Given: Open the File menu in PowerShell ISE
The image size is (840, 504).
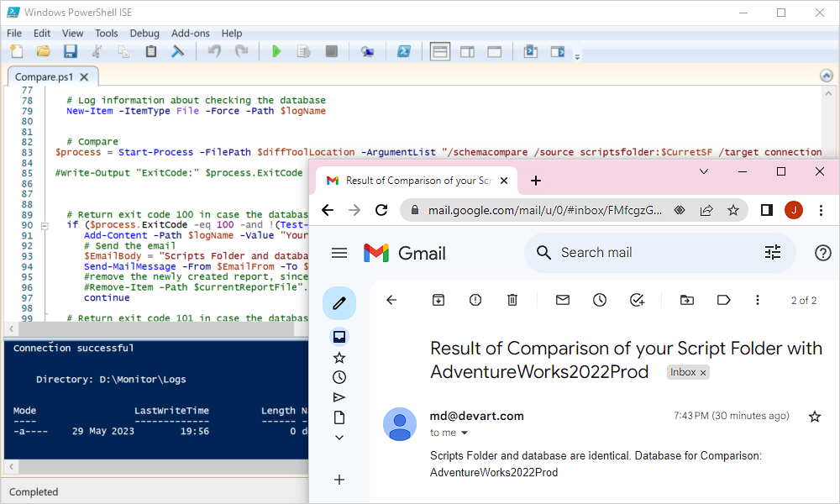Looking at the screenshot, I should click(14, 34).
